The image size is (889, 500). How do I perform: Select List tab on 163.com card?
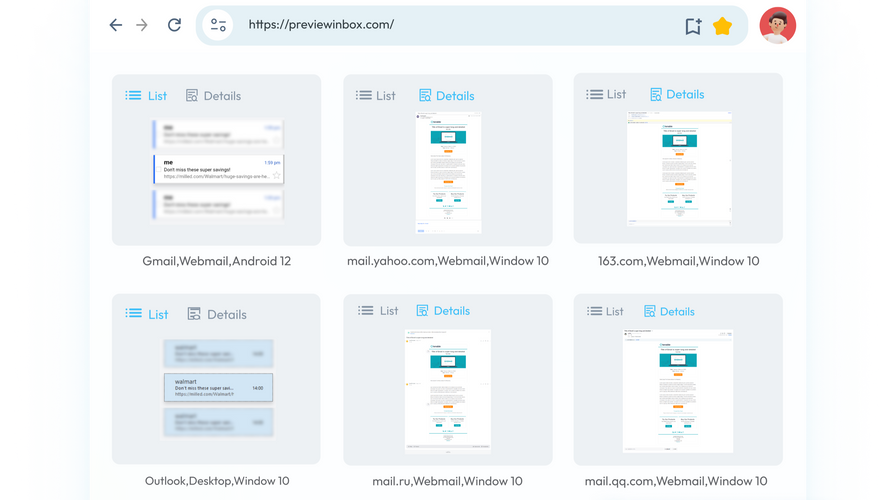click(606, 94)
